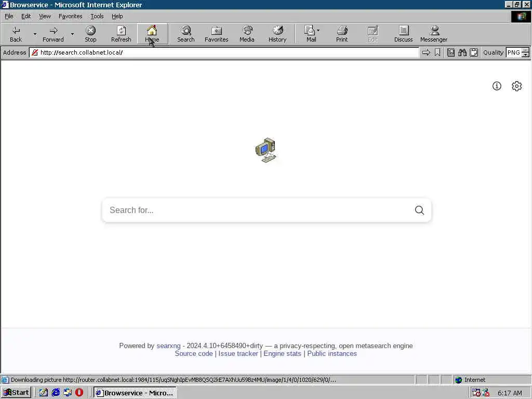Viewport: 532px width, 399px height.
Task: Focus the 'Search for...' input box
Action: point(258,210)
